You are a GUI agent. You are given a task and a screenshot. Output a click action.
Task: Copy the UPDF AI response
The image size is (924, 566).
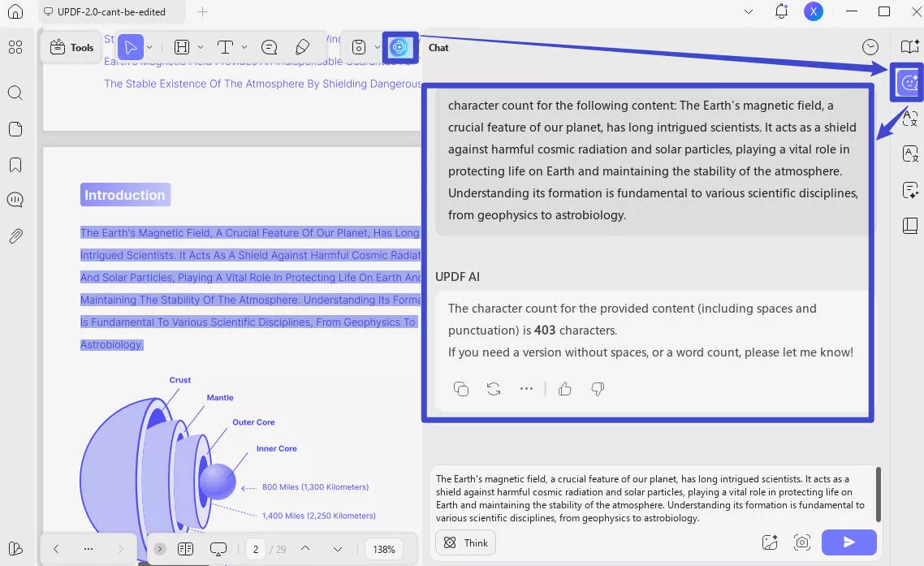click(461, 389)
